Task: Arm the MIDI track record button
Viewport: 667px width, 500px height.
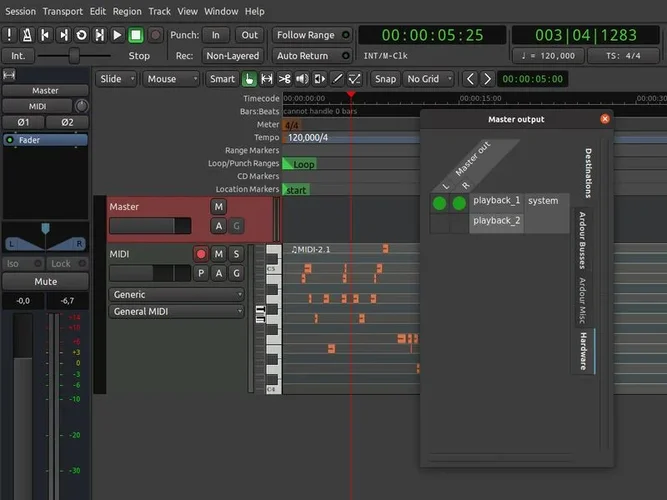Action: point(201,254)
